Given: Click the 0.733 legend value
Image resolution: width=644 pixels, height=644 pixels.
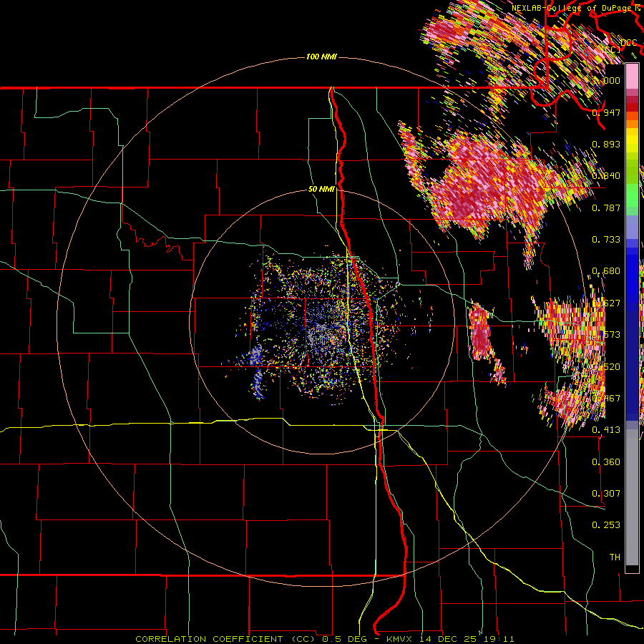Looking at the screenshot, I should pos(606,239).
